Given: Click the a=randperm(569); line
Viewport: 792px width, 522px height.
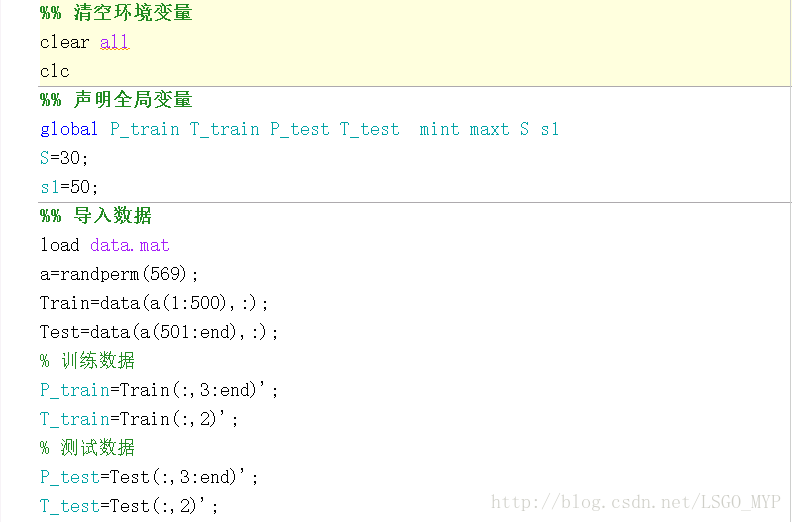Looking at the screenshot, I should (x=119, y=274).
